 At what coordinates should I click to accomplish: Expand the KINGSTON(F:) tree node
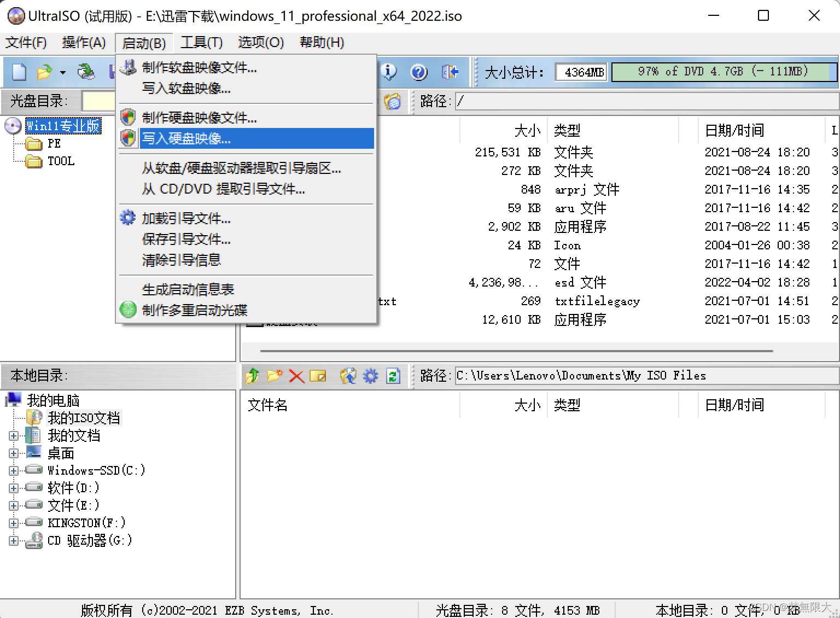14,523
